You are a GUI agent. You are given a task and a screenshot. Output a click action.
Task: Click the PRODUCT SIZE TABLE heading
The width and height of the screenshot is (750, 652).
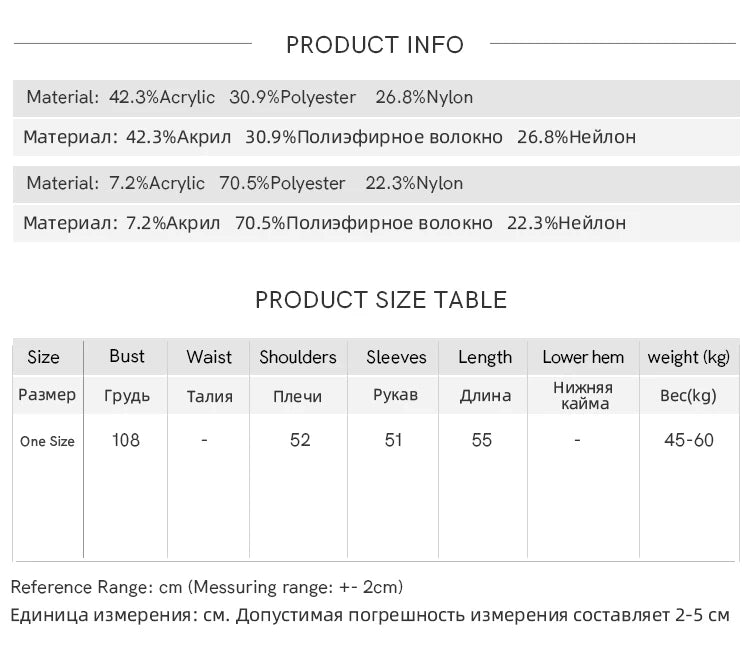point(381,300)
